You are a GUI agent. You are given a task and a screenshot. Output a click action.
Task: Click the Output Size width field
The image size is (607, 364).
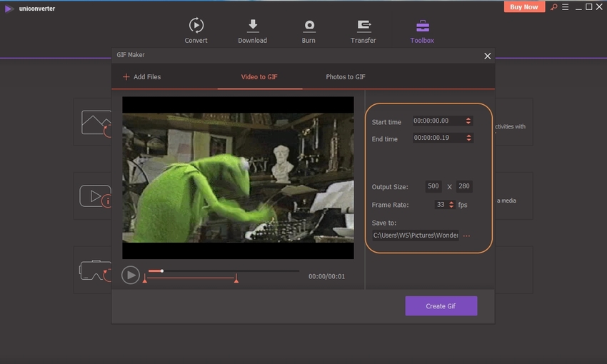(x=433, y=186)
